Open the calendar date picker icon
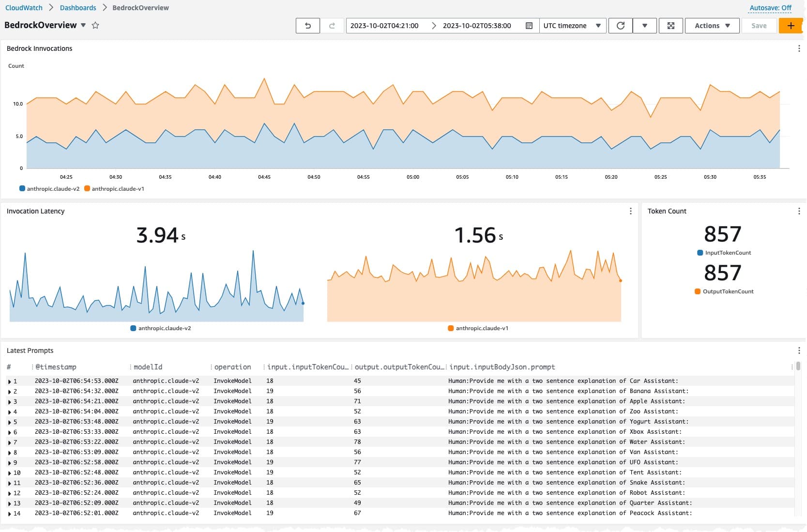This screenshot has height=532, width=807. coord(529,26)
